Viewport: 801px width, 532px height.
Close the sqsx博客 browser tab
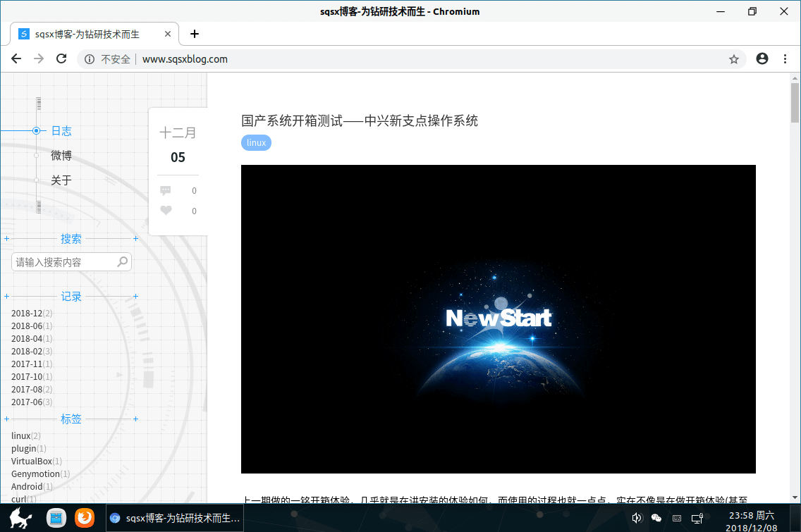coord(168,34)
